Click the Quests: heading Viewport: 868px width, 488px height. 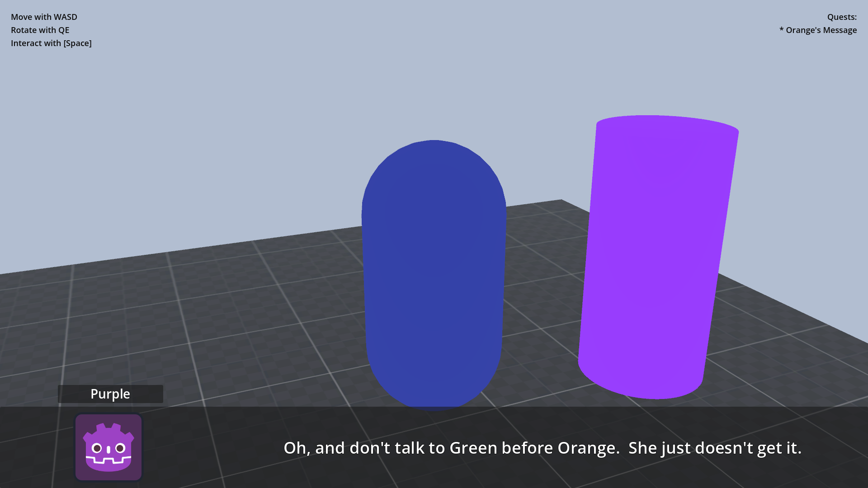click(842, 17)
